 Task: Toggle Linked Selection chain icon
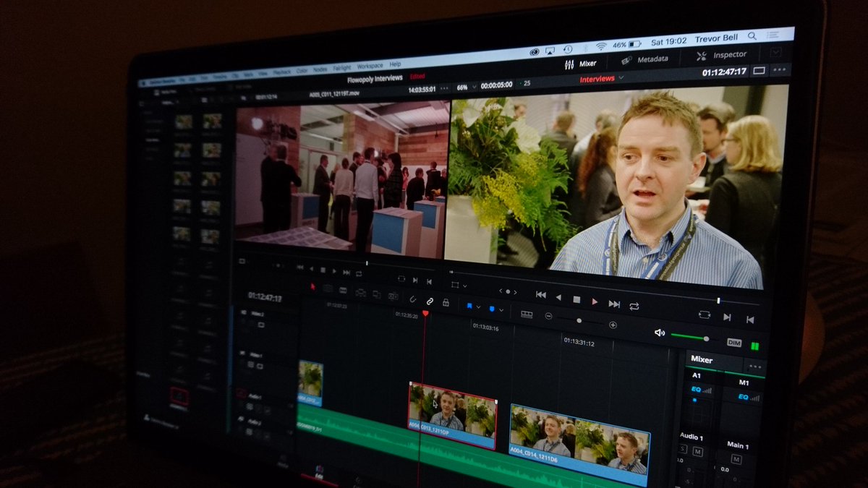[429, 301]
